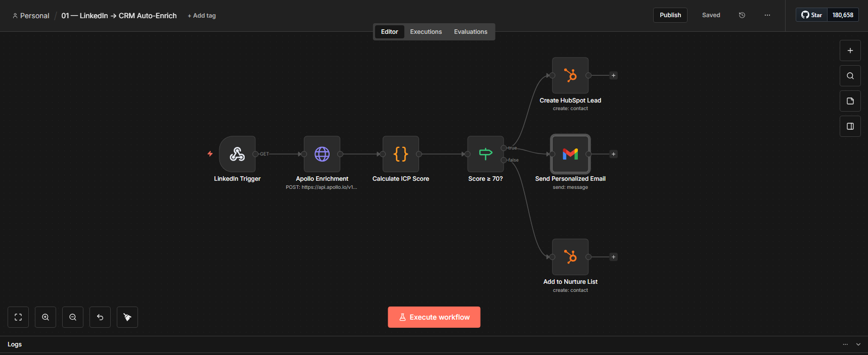Rename the workflow title
The image size is (868, 355).
click(x=119, y=16)
